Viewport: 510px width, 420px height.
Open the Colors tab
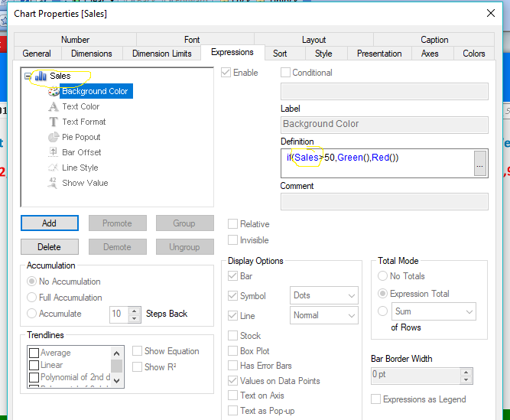(473, 54)
